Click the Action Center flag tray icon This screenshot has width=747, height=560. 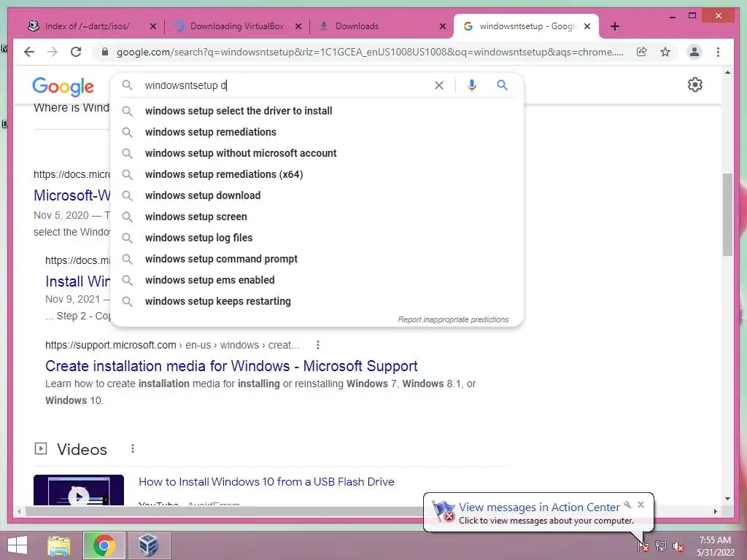coord(643,545)
